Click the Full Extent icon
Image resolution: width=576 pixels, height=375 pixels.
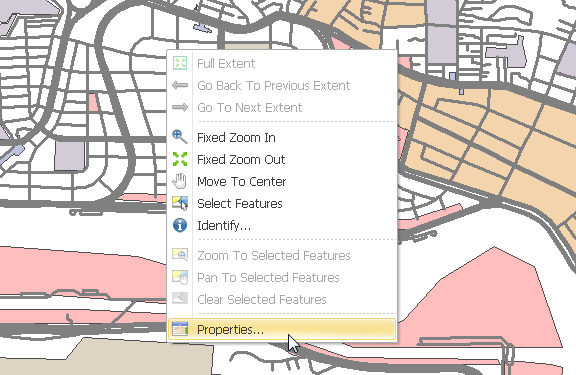180,63
